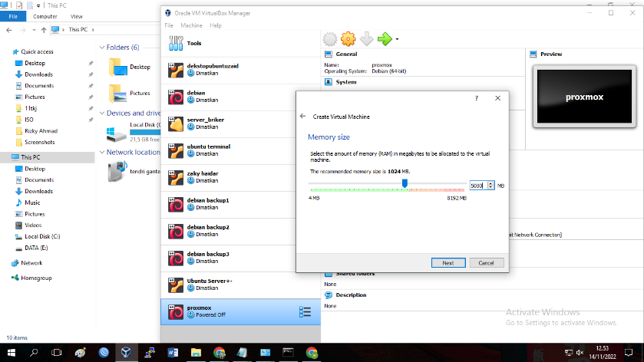Viewport: 644px width, 362px height.
Task: Select Music under This PC
Action: tap(32, 202)
